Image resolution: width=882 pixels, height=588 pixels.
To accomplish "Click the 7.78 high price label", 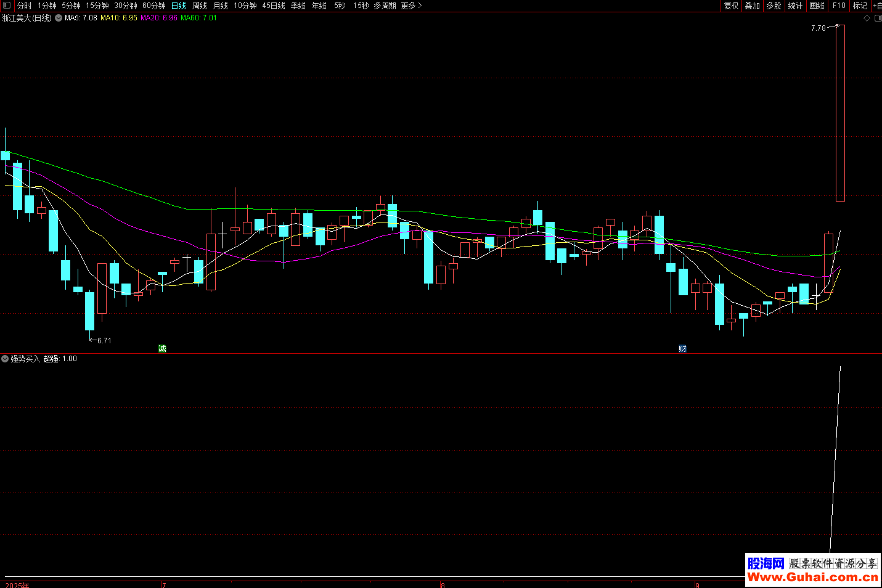I will (x=819, y=28).
